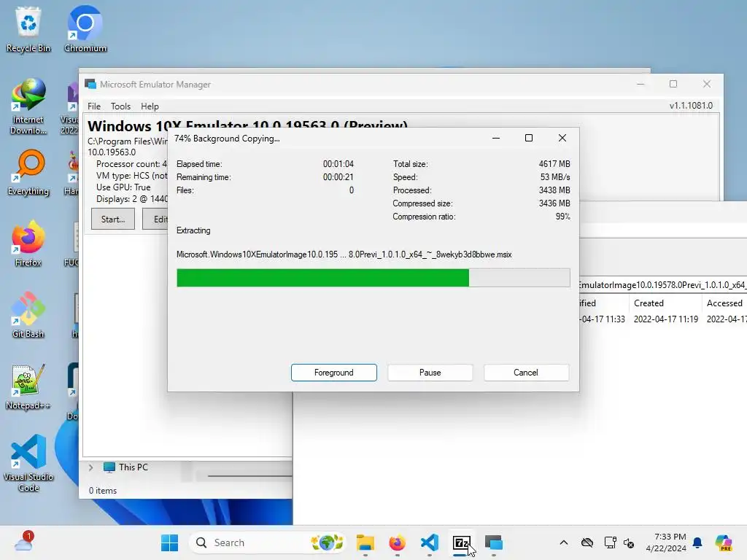Open the notification bell in the tray
The image size is (747, 560).
(697, 542)
